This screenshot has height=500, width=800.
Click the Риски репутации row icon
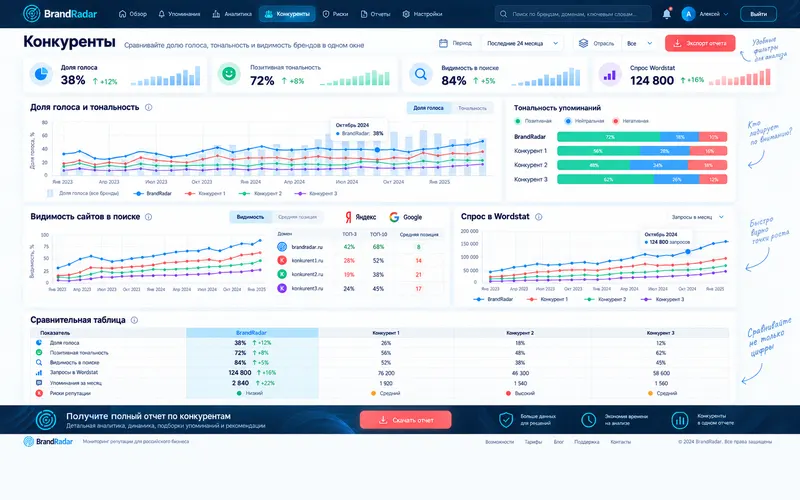click(39, 393)
